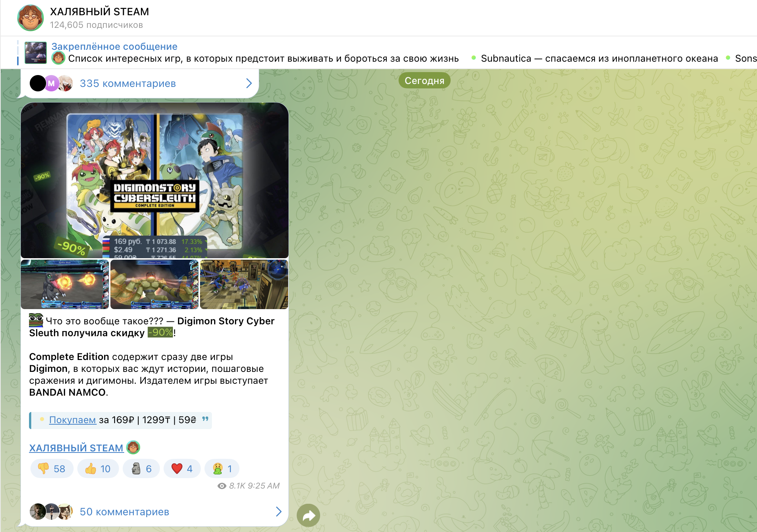Open channel title ХАЛЯВНЫЙ STEAM in header
757x532 pixels.
pyautogui.click(x=99, y=12)
